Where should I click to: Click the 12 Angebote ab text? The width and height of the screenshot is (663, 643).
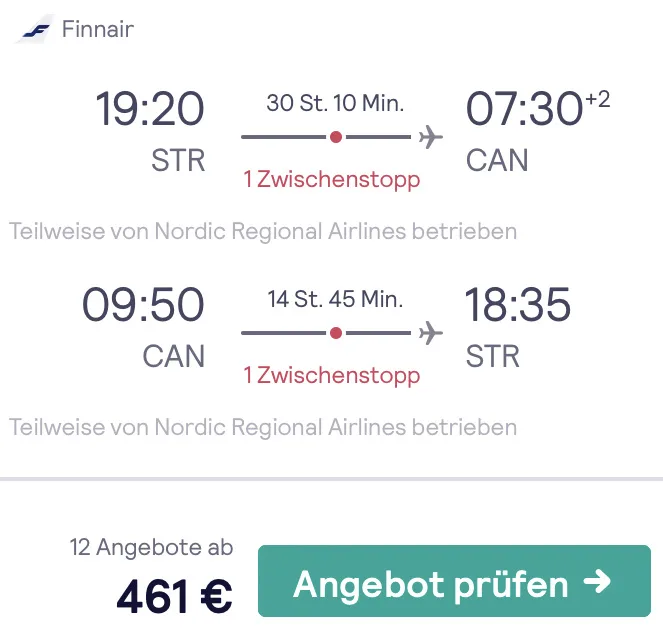point(151,548)
